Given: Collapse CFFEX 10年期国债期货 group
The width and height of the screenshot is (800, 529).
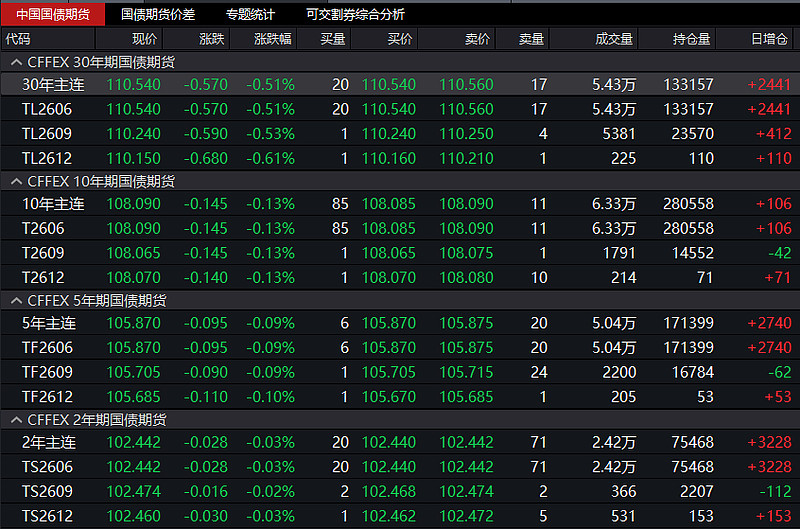Looking at the screenshot, I should pos(16,181).
